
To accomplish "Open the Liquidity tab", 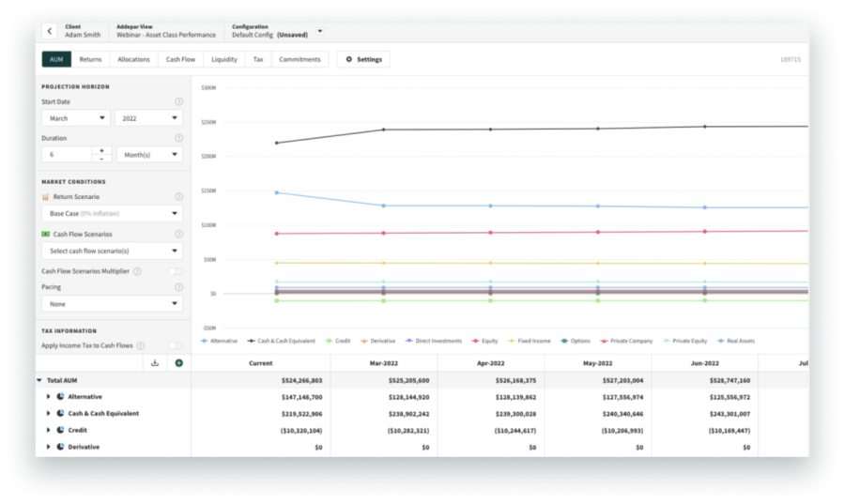I will (224, 59).
